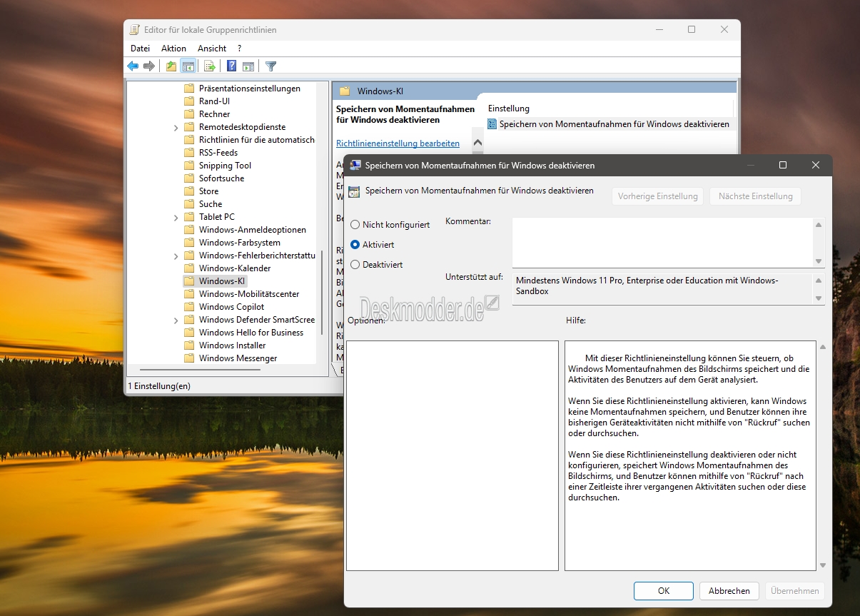Click the folder icon next to Windows Installer
Screen dimensions: 860x616
tap(189, 345)
